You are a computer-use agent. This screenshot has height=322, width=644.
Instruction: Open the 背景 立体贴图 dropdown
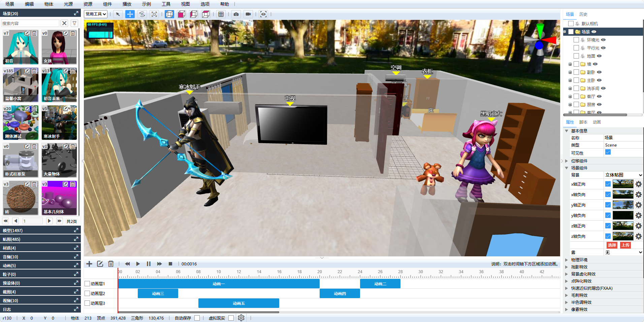(624, 175)
